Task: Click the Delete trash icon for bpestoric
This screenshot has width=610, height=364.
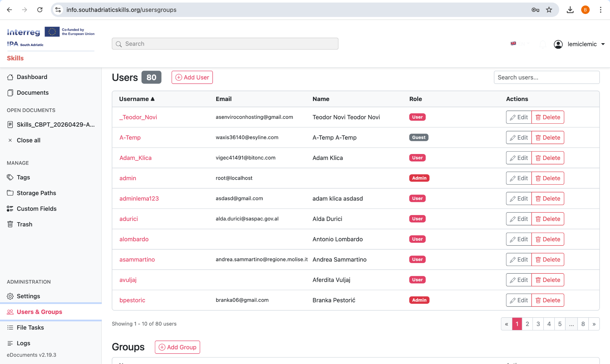Action: click(x=538, y=300)
